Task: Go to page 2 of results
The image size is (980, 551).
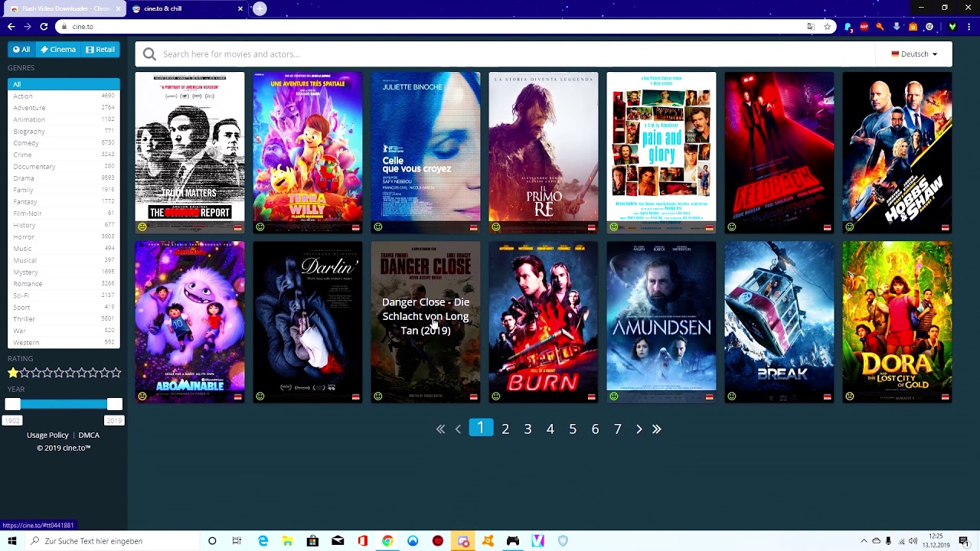Action: click(505, 429)
